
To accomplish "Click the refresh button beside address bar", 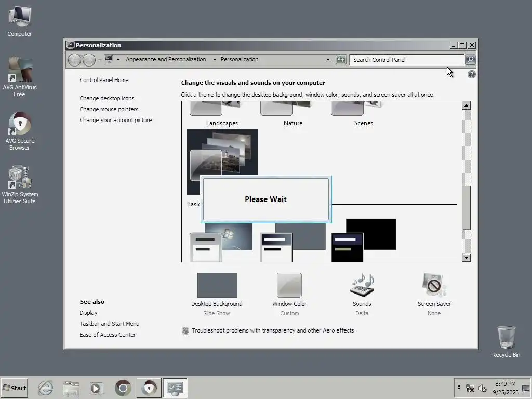I will pos(341,60).
